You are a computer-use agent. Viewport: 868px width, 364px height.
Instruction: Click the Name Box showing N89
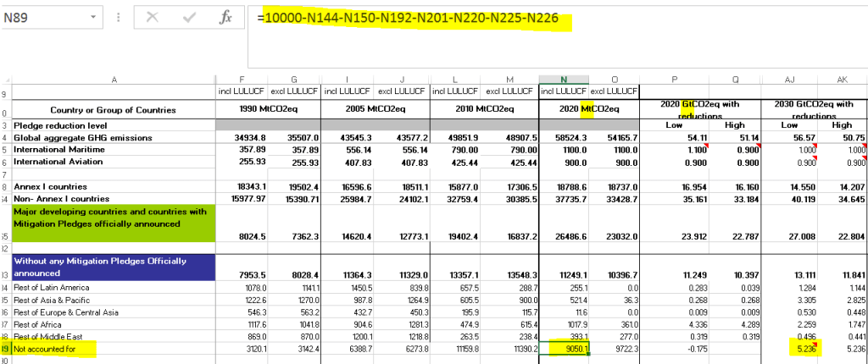point(42,18)
